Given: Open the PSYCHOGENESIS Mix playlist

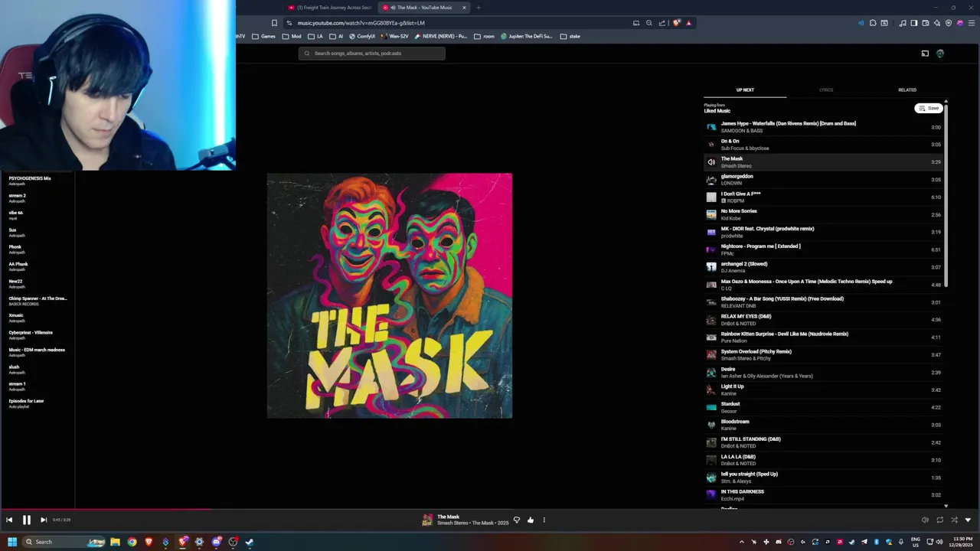Looking at the screenshot, I should click(30, 178).
